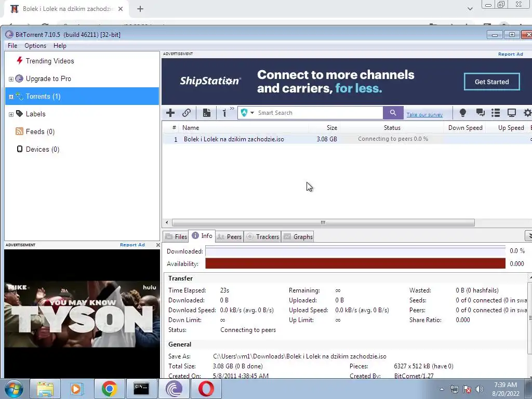Click the Downloaded progress bar
This screenshot has height=399, width=532.
coord(355,251)
